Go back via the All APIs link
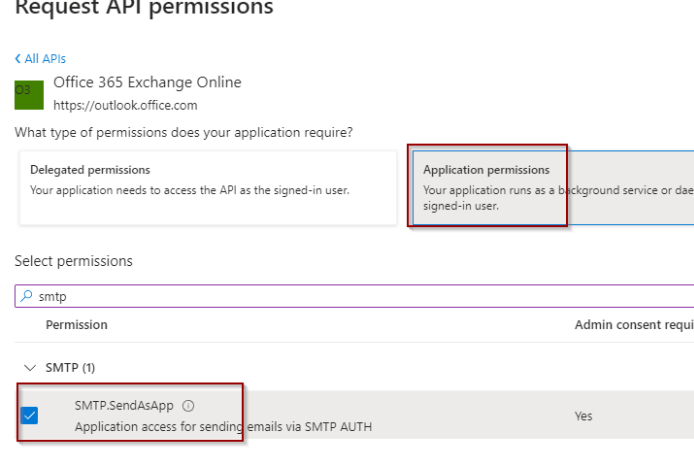Image resolution: width=694 pixels, height=463 pixels. 40,58
